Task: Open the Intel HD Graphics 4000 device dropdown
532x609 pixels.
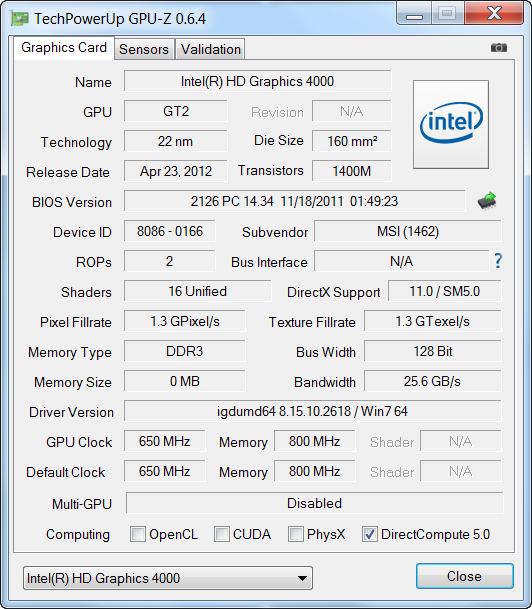Action: click(x=168, y=578)
